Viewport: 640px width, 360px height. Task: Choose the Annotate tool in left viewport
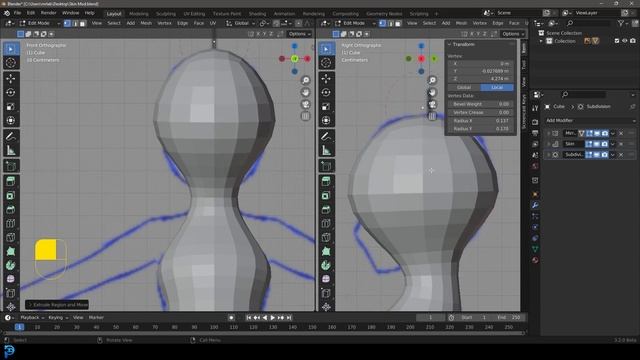(x=11, y=136)
